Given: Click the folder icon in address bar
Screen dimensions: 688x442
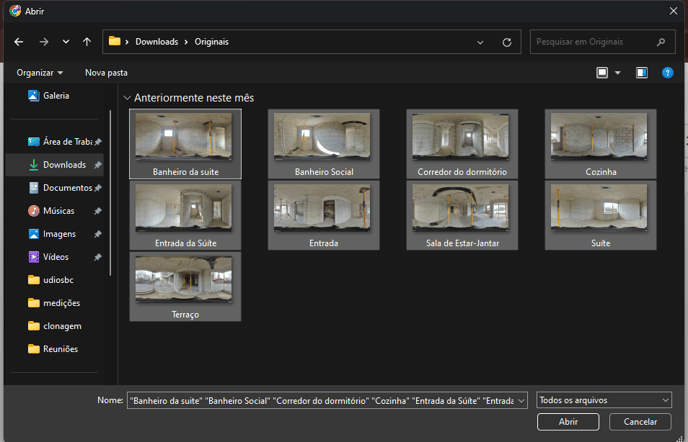Looking at the screenshot, I should tap(115, 41).
